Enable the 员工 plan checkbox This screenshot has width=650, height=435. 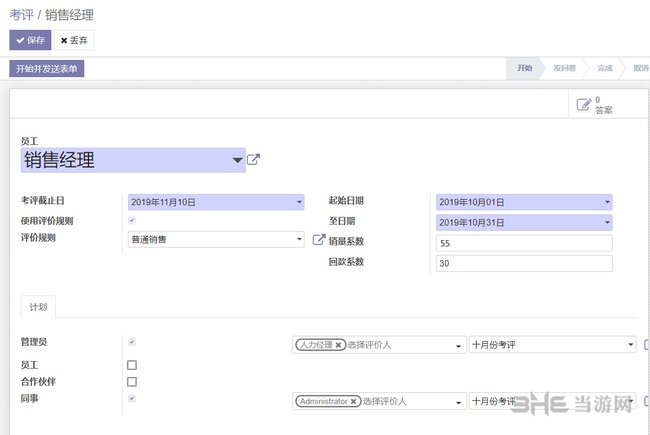(132, 365)
